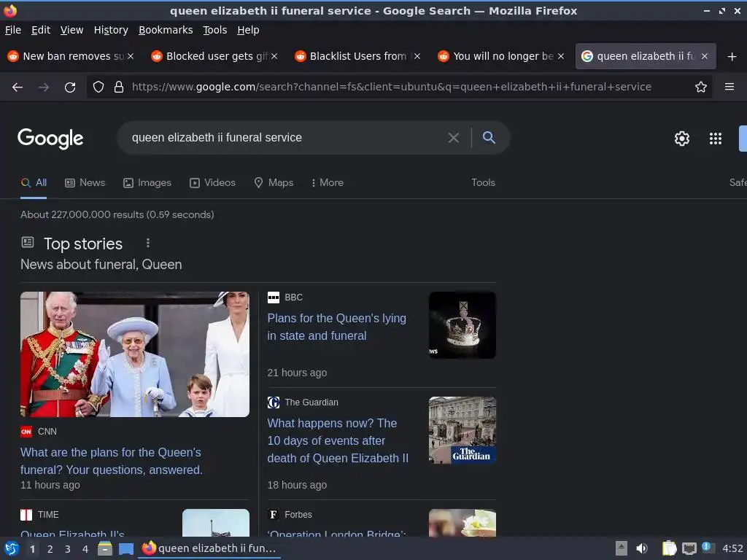Open the taskbar start menu icon
747x560 pixels.
click(x=12, y=548)
